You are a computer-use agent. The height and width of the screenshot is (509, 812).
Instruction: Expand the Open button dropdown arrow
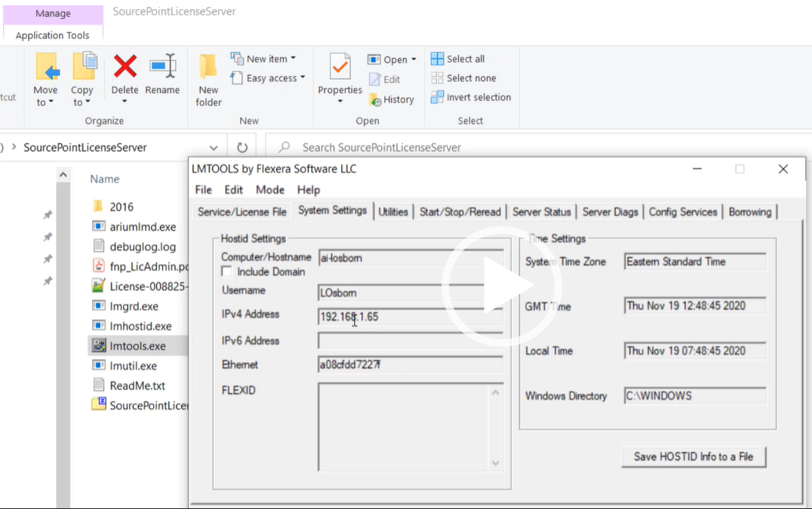(414, 60)
